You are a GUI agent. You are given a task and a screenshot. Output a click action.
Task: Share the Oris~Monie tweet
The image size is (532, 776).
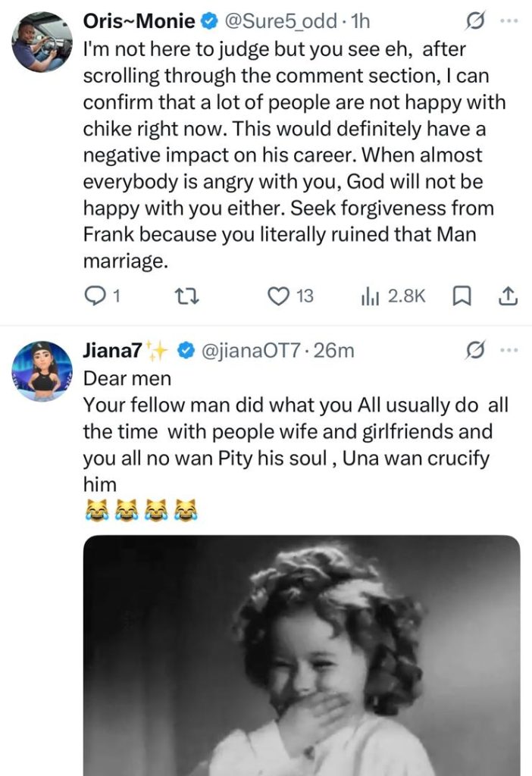(507, 296)
